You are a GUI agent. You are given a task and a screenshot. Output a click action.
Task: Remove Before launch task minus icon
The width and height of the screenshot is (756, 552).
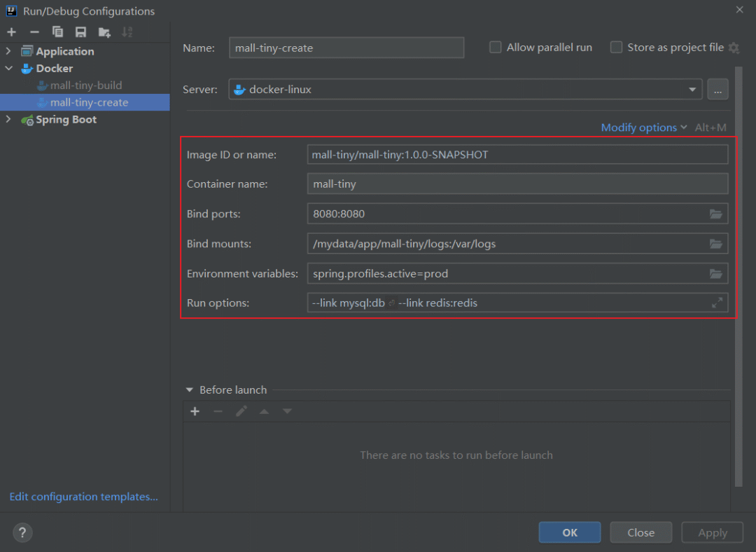point(218,411)
